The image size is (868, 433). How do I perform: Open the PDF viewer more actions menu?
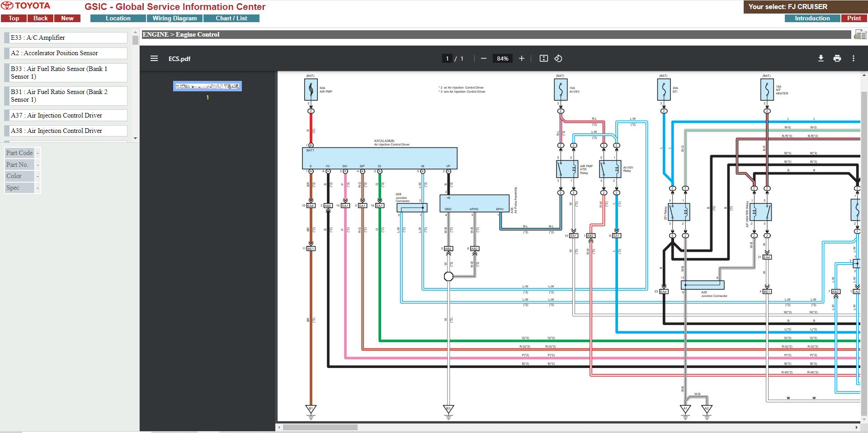pos(854,58)
